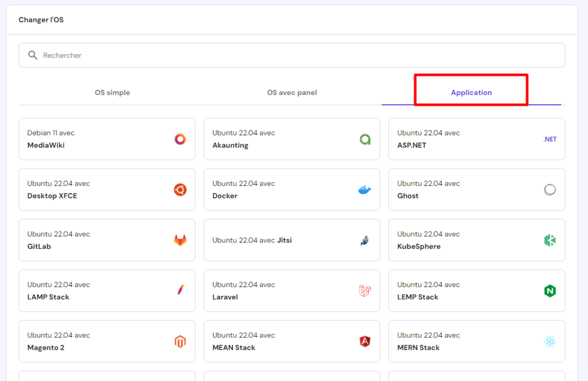Screen dimensions: 588x381
Task: Select the Ubuntu 22.04 avec ASP.NET tile
Action: 477,139
